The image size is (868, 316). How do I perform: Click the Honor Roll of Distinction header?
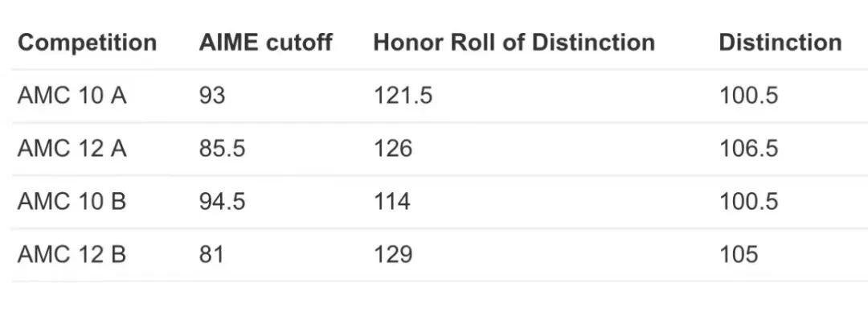514,42
